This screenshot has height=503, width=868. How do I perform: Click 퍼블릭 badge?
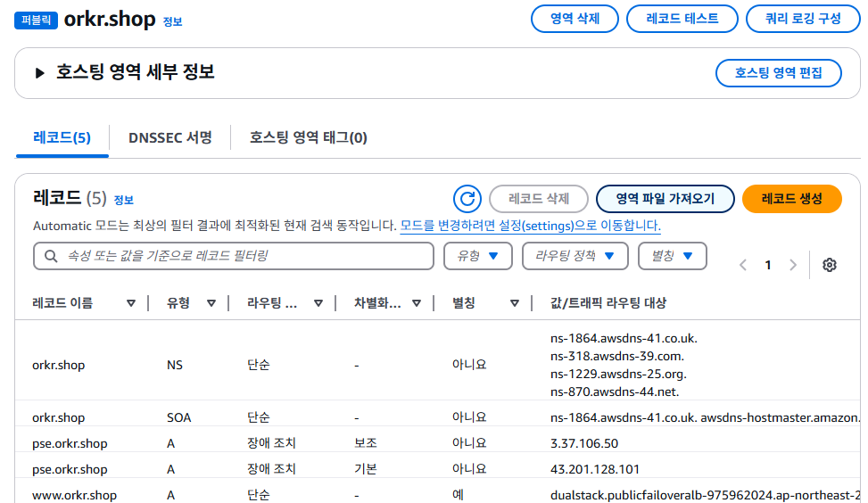click(36, 20)
